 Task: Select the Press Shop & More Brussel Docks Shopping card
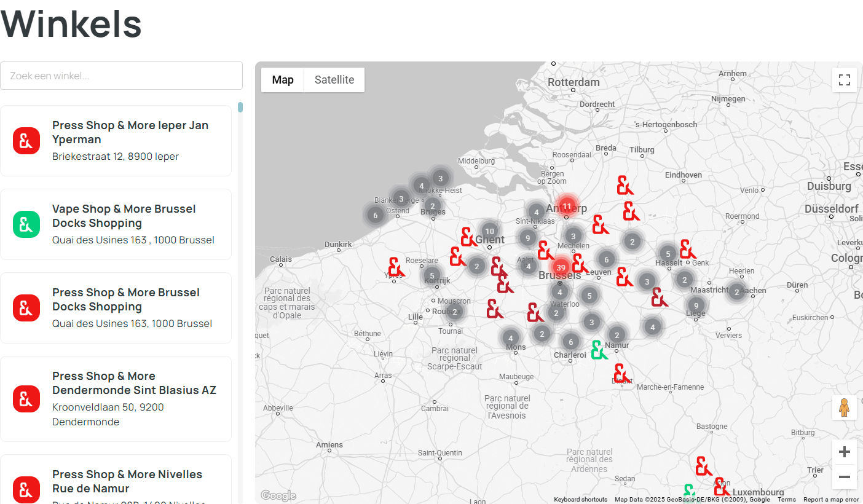pyautogui.click(x=116, y=308)
